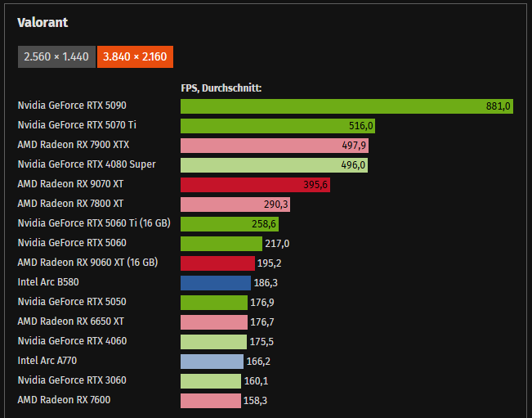Screen dimensions: 532x418
Task: Click the green bar beside 217,0
Action: [x=221, y=244]
